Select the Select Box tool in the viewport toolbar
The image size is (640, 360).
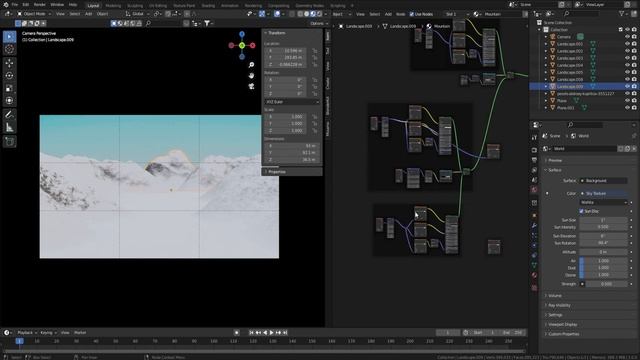coord(9,37)
